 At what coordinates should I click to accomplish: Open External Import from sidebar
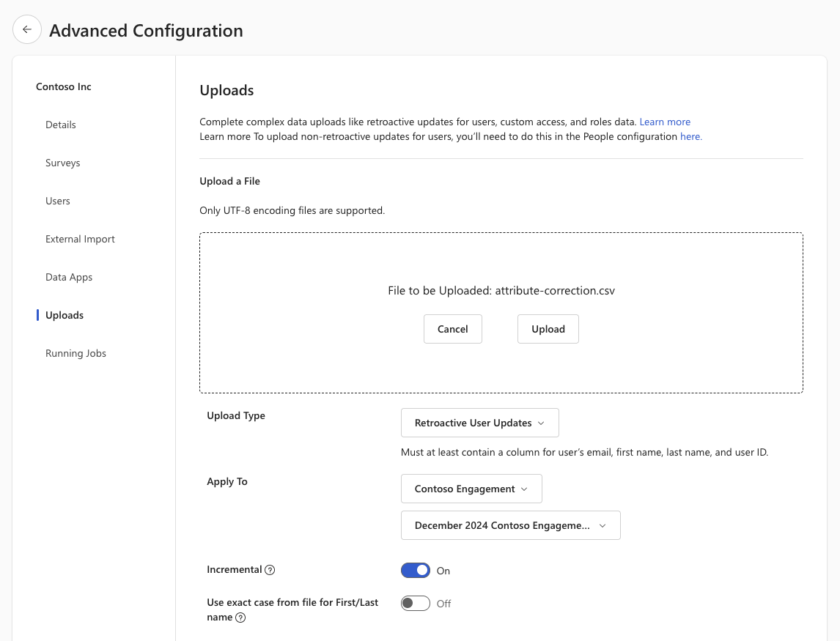point(80,239)
